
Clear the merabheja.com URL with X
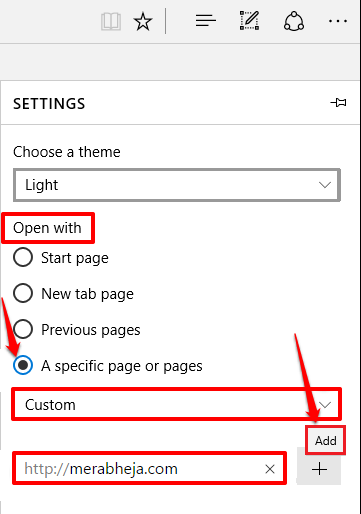tap(270, 469)
